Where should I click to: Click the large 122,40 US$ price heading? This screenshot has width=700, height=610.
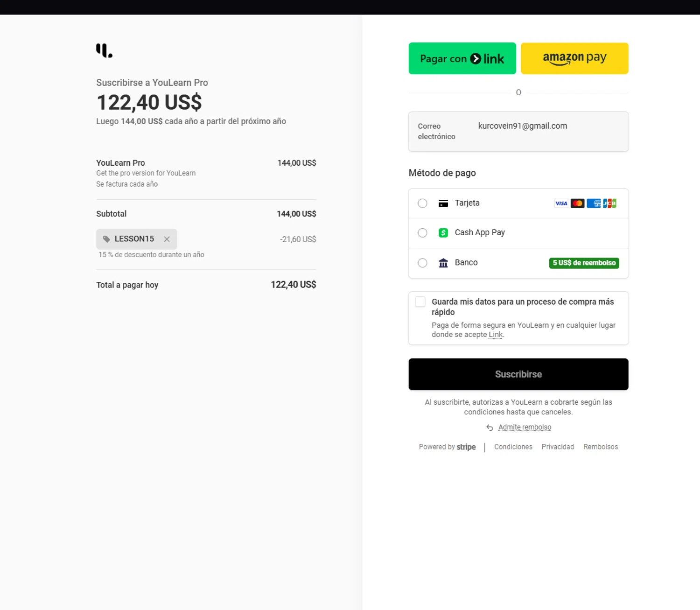click(149, 102)
